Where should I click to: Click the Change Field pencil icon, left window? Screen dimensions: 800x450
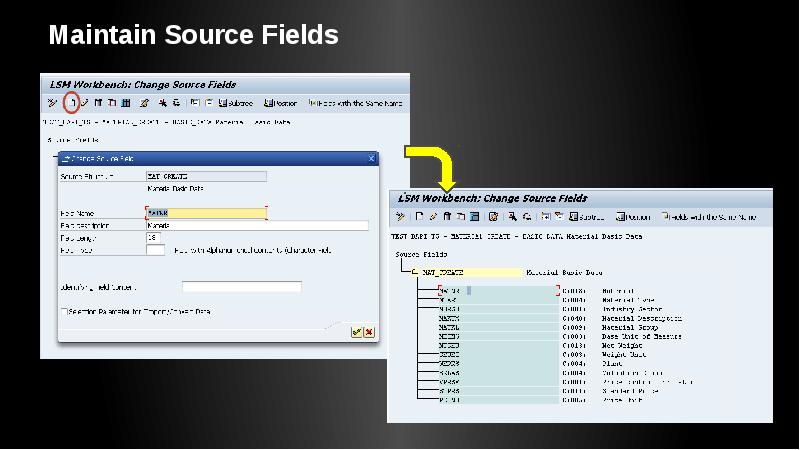[x=85, y=103]
